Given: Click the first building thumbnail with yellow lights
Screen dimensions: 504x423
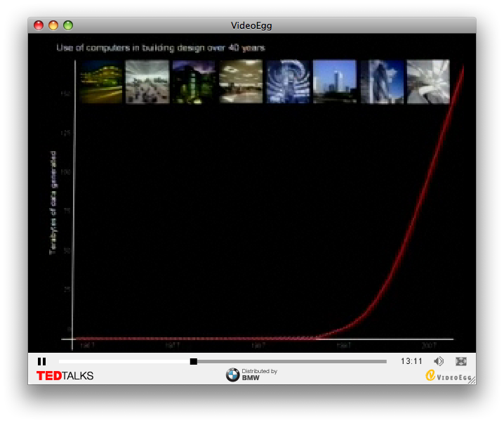Looking at the screenshot, I should [100, 82].
